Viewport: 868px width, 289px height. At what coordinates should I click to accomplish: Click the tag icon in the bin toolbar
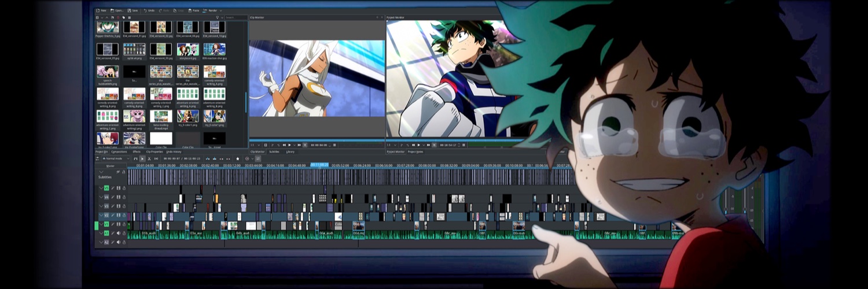pyautogui.click(x=123, y=17)
